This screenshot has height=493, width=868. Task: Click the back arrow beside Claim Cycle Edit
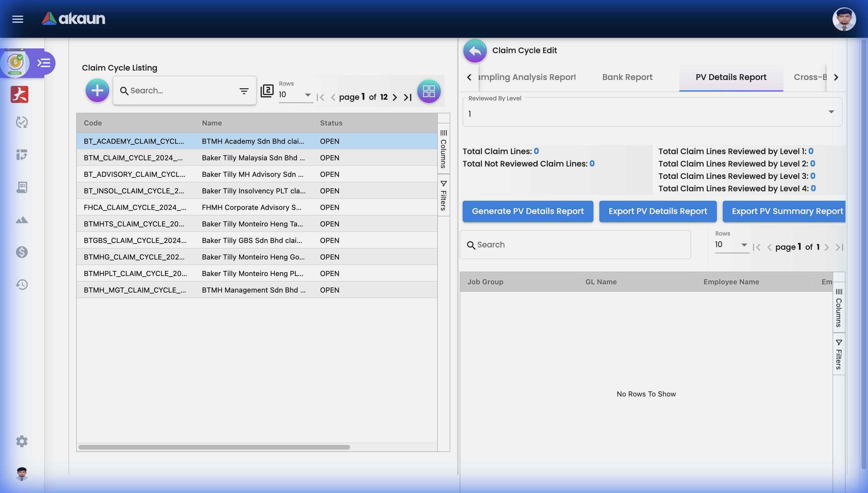(x=475, y=51)
